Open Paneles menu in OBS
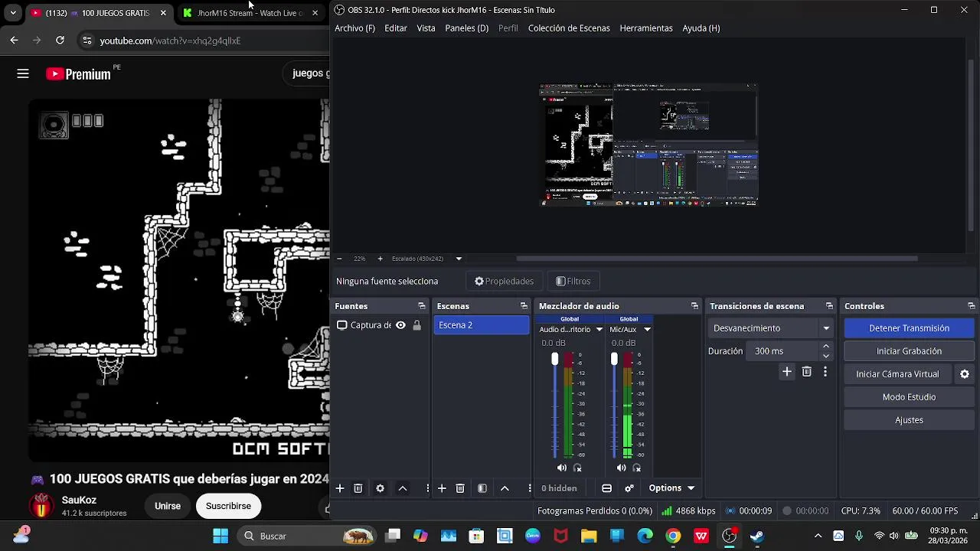This screenshot has height=551, width=980. click(x=466, y=28)
